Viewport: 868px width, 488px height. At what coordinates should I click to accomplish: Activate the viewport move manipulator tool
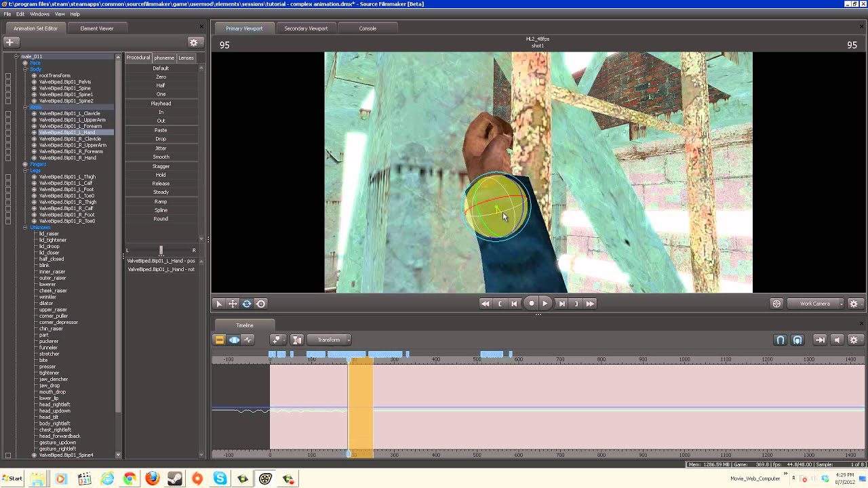[x=233, y=304]
